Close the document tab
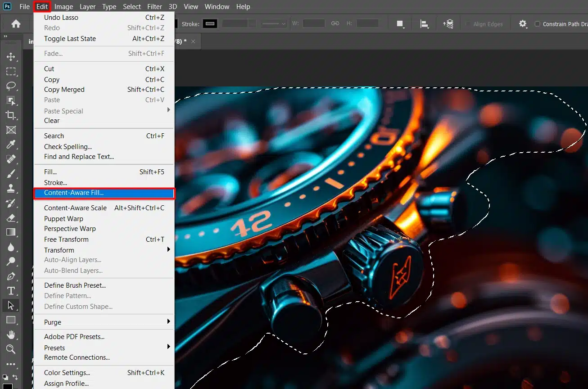Image resolution: width=588 pixels, height=389 pixels. point(193,41)
